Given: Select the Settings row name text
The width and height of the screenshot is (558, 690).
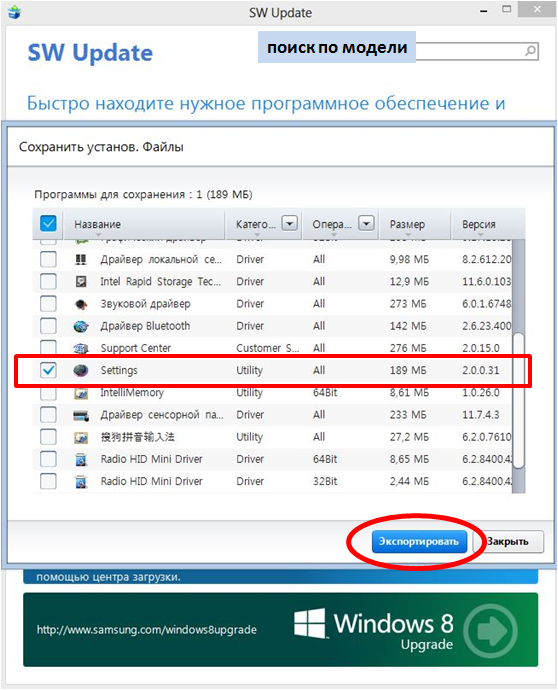Looking at the screenshot, I should click(119, 371).
